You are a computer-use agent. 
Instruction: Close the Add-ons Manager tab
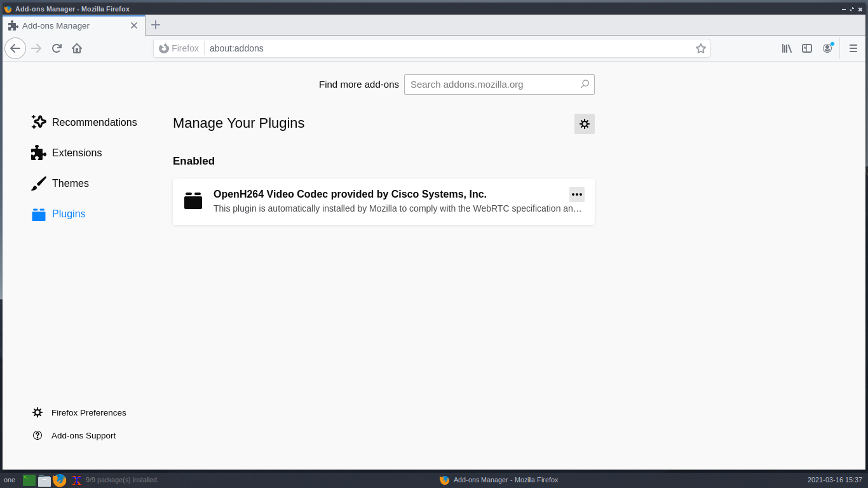coord(134,25)
